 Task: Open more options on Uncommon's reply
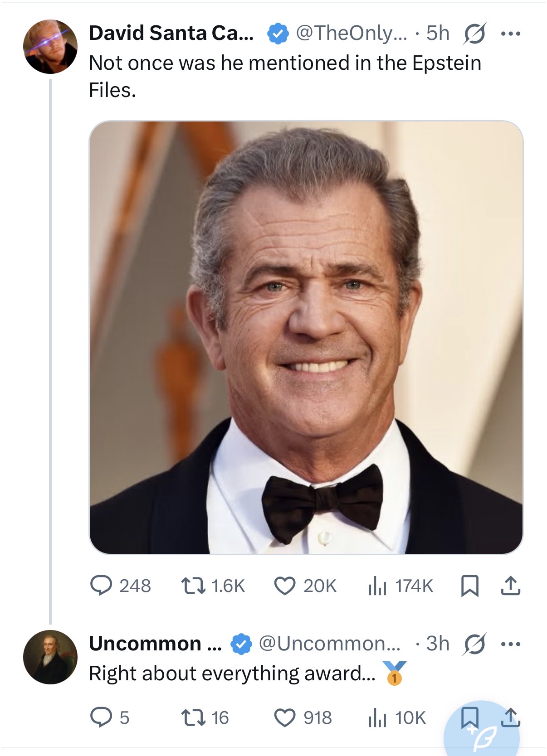coord(511,644)
